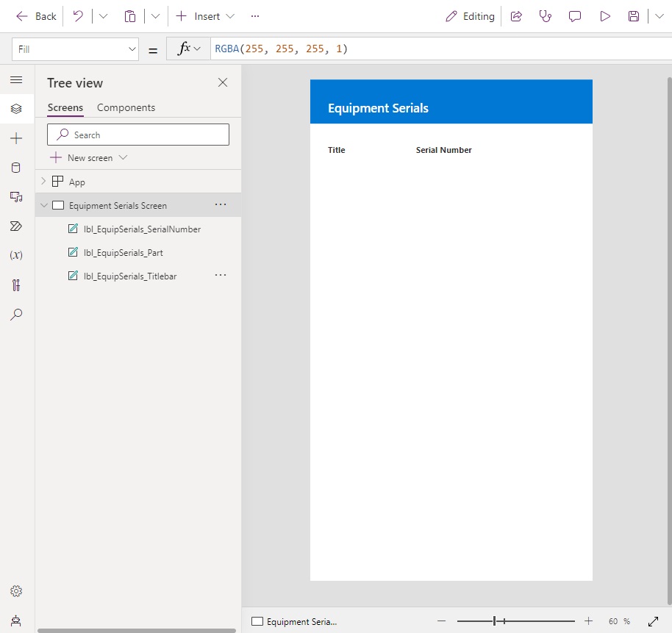This screenshot has height=633, width=672.
Task: Open the Save options chevron dropdown
Action: click(x=660, y=15)
